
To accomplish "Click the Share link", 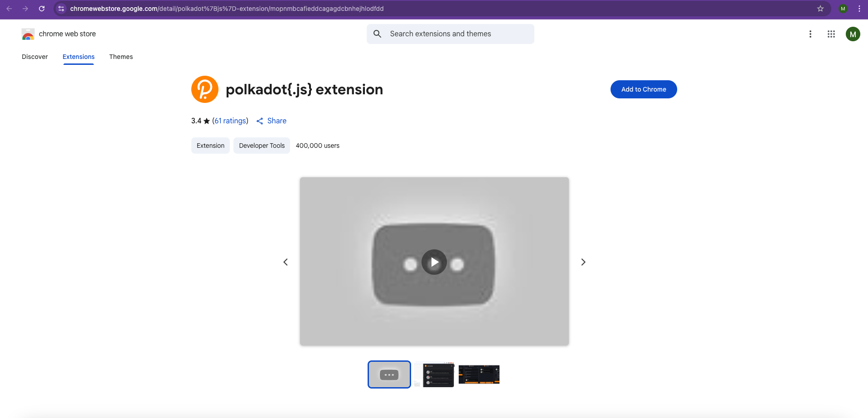I will tap(277, 121).
